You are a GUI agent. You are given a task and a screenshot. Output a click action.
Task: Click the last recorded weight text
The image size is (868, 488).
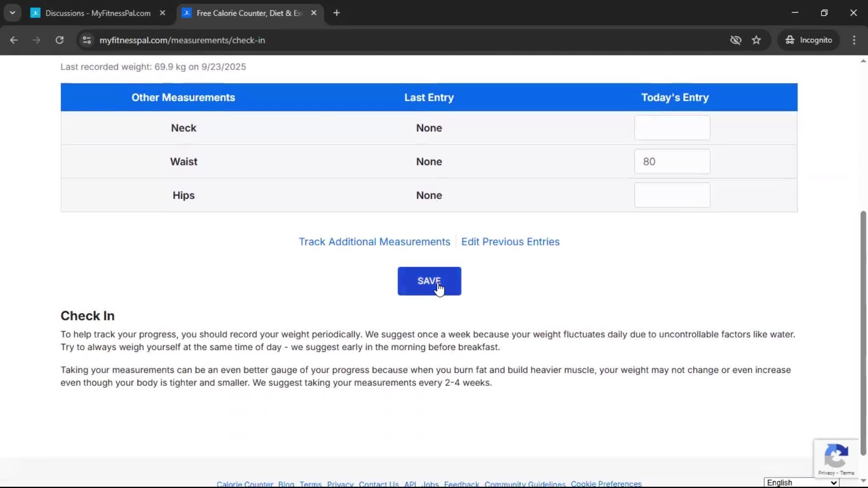(x=153, y=67)
